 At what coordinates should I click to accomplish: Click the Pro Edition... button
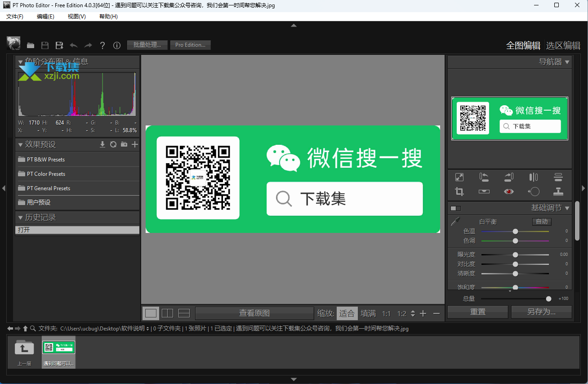pyautogui.click(x=190, y=45)
